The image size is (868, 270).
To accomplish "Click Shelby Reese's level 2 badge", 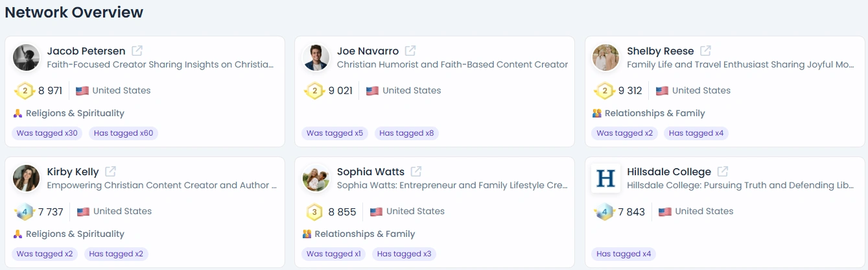I will (x=605, y=91).
